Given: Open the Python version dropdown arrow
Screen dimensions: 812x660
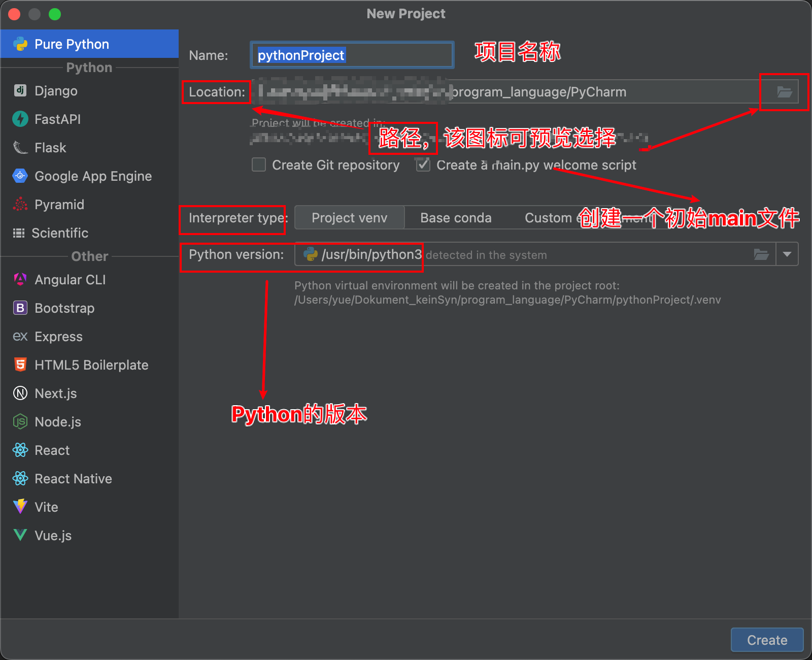Looking at the screenshot, I should coord(787,254).
